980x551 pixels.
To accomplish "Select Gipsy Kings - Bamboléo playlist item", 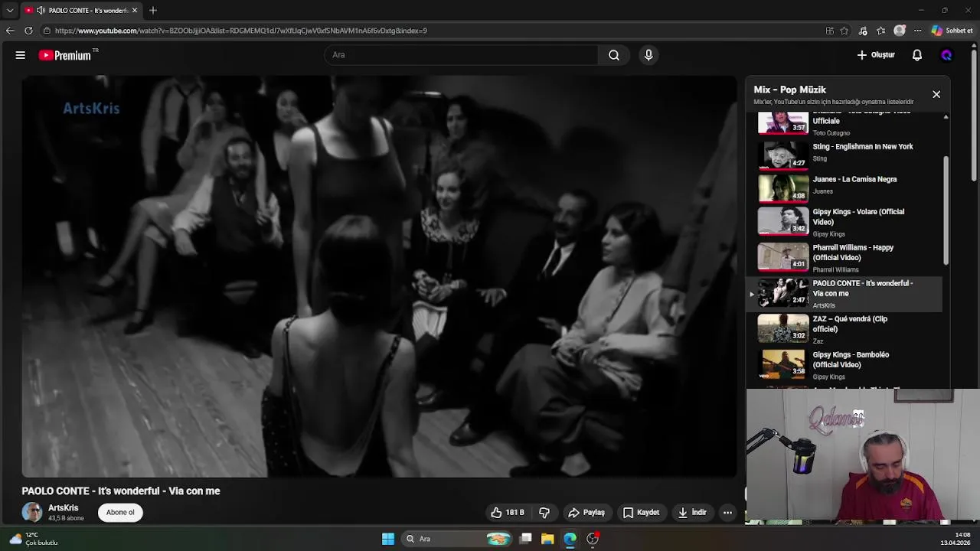I will [845, 366].
